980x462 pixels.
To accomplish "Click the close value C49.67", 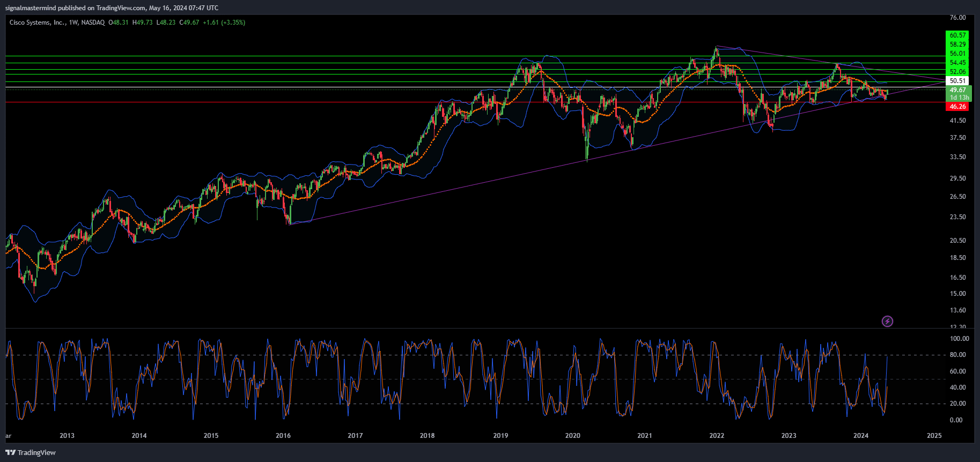I will click(x=189, y=23).
